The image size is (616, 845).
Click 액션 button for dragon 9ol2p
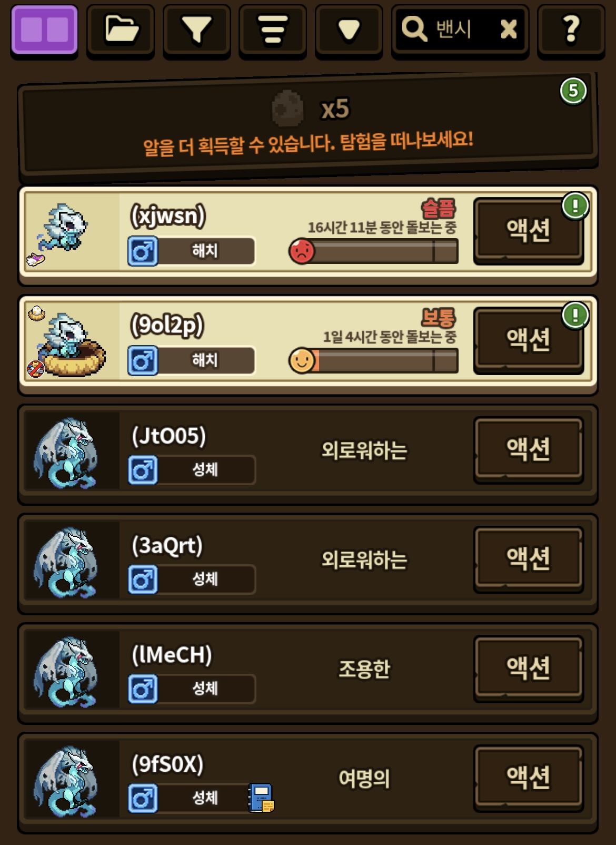coord(528,340)
